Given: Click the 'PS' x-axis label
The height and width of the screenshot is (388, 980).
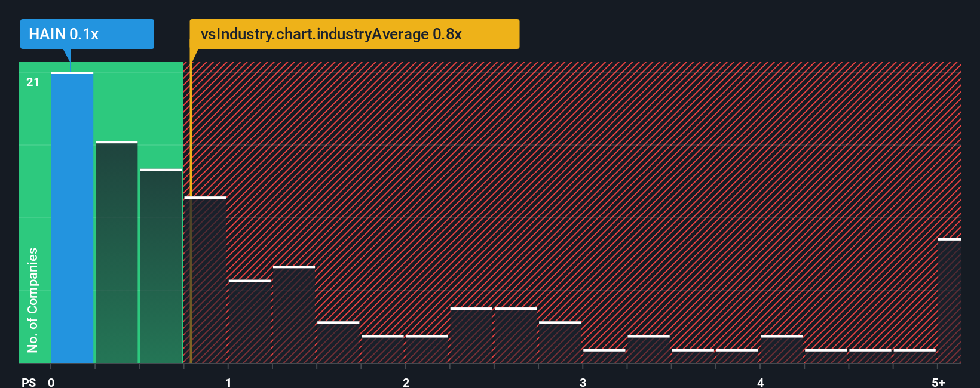Looking at the screenshot, I should (x=29, y=383).
